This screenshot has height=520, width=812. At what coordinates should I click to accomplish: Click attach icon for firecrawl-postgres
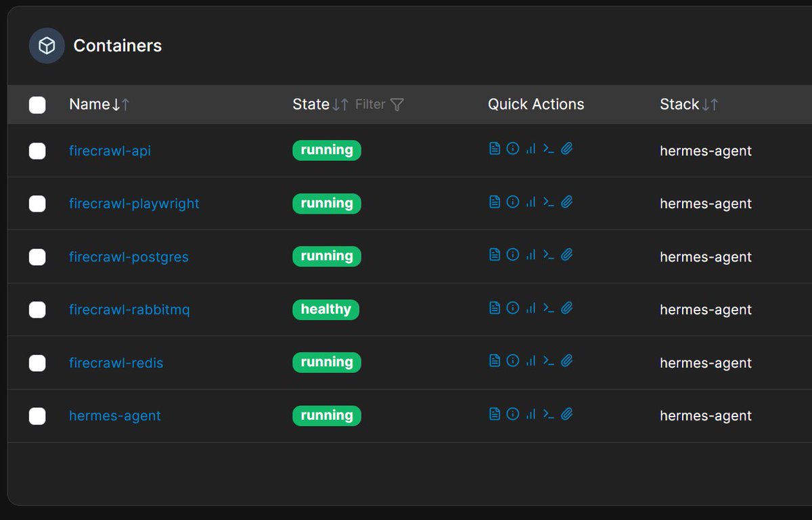click(567, 255)
